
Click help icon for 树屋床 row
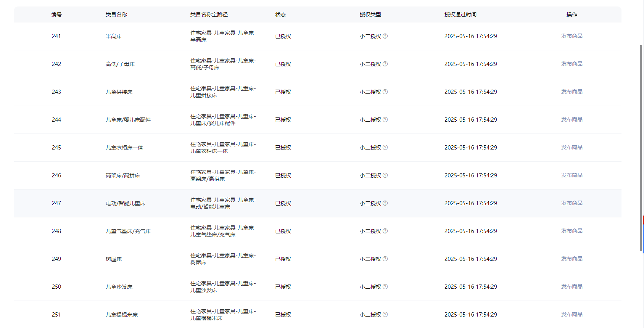coord(385,259)
